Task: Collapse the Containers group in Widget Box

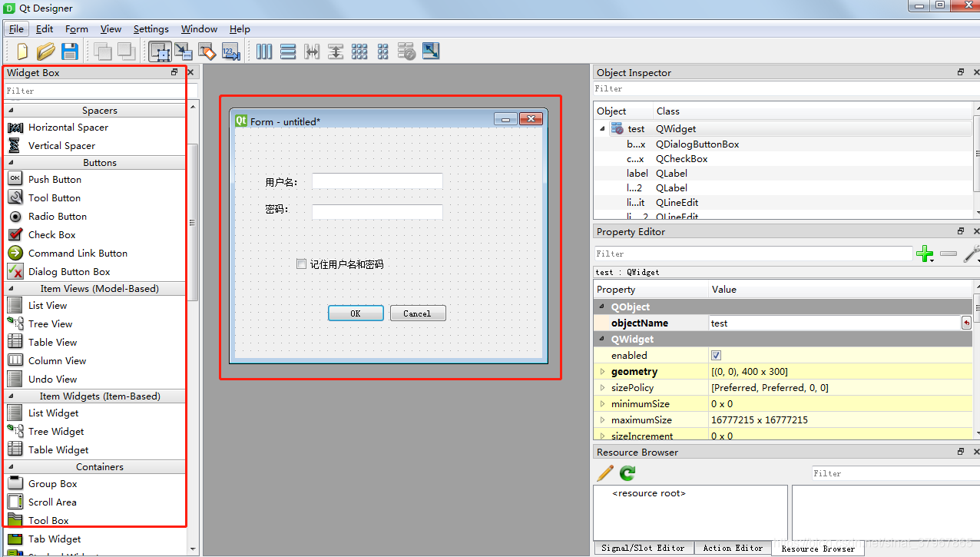Action: coord(11,467)
